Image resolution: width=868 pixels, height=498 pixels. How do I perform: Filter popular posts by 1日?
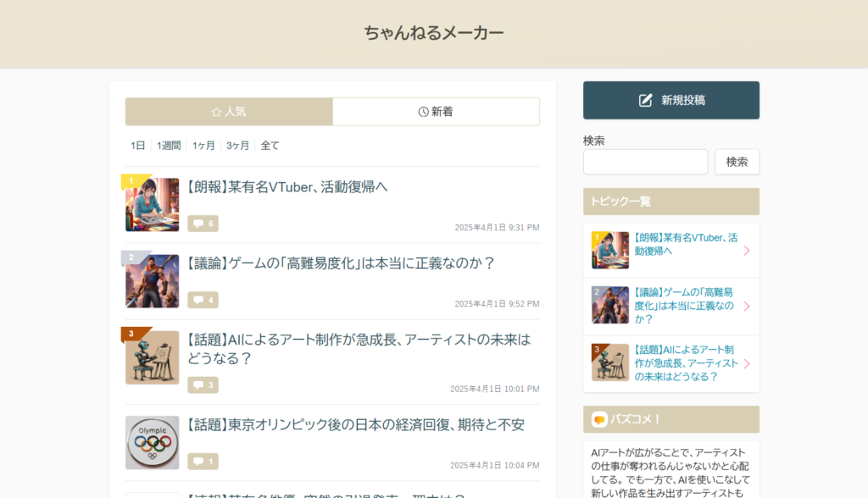tap(138, 146)
